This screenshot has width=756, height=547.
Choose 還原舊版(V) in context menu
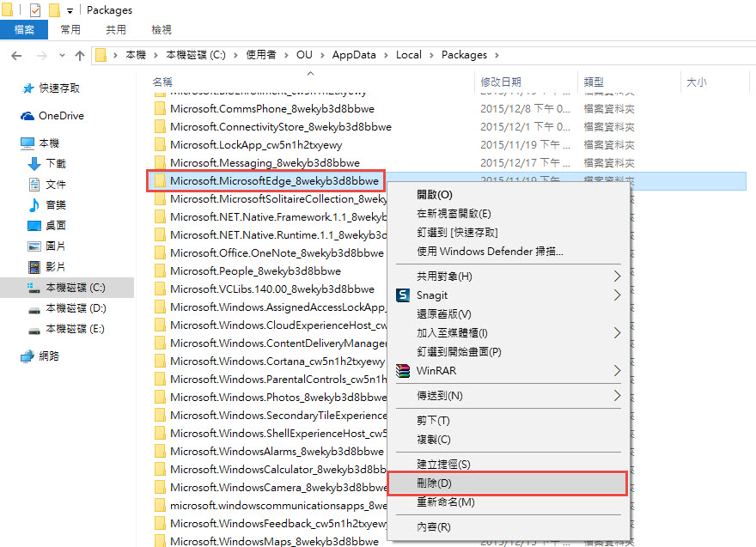tap(509, 314)
